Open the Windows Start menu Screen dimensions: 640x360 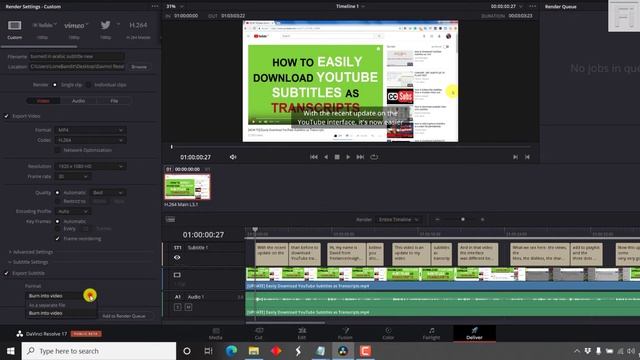[x=11, y=351]
